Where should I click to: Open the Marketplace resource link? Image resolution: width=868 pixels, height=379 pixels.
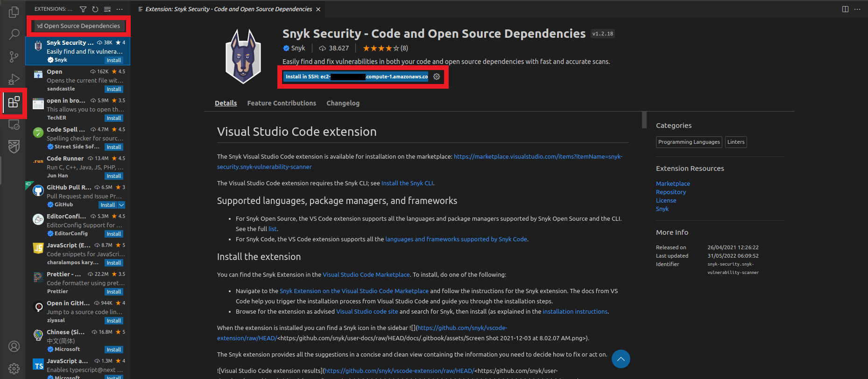pos(673,184)
